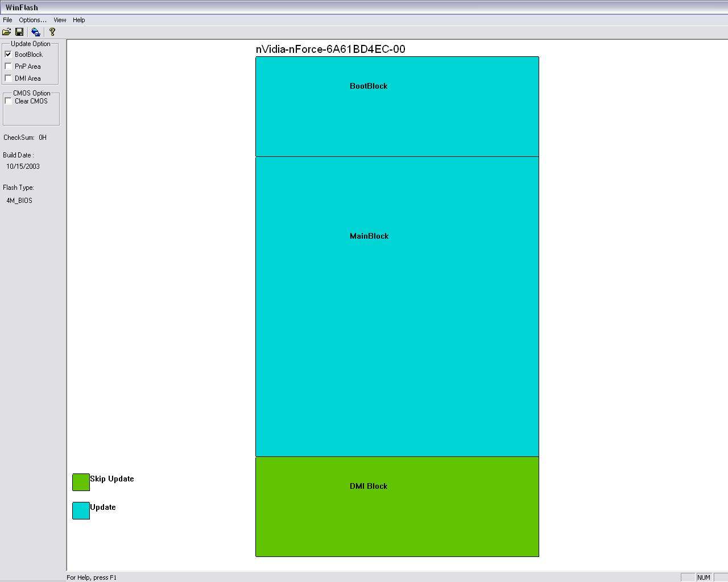The image size is (728, 582).
Task: Click the green Skip Update legend swatch
Action: pos(81,482)
